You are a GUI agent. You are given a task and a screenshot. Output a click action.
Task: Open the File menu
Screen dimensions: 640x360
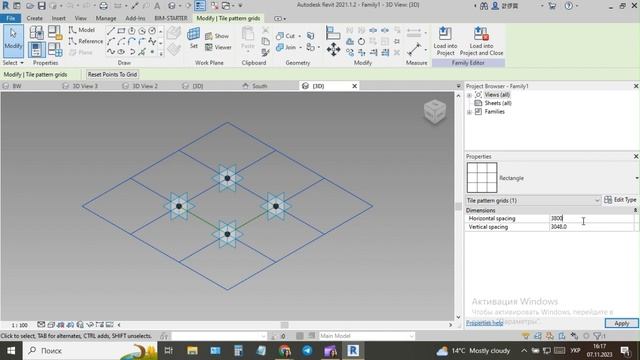click(x=11, y=18)
